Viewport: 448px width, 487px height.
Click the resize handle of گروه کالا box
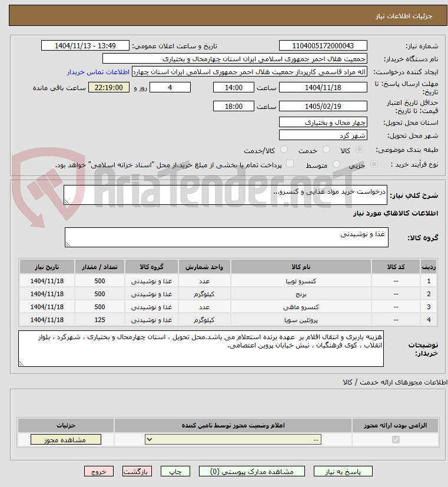[x=68, y=244]
